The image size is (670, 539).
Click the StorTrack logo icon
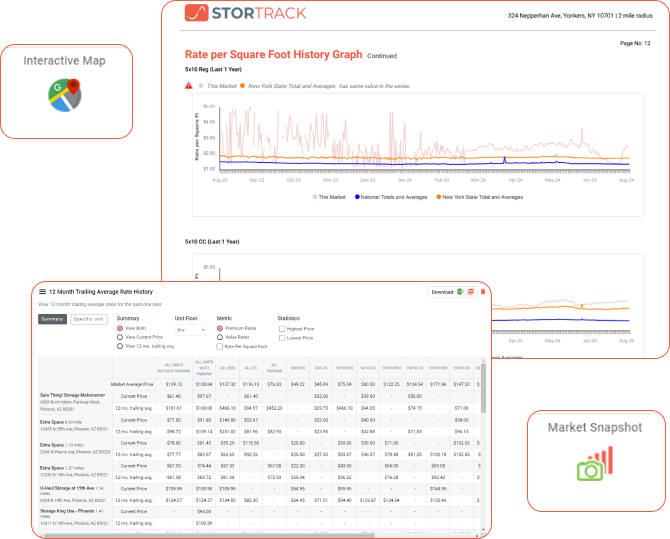[x=198, y=14]
